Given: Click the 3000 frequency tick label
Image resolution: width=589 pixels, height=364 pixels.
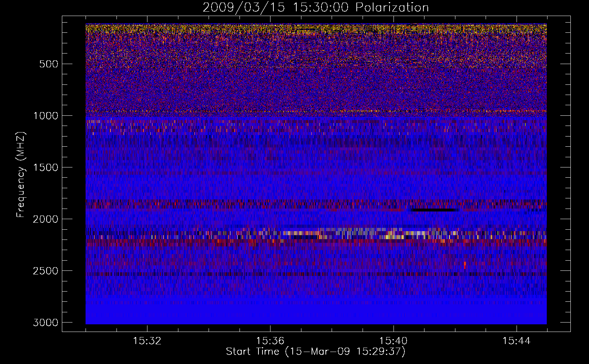Looking at the screenshot, I should click(x=46, y=323).
